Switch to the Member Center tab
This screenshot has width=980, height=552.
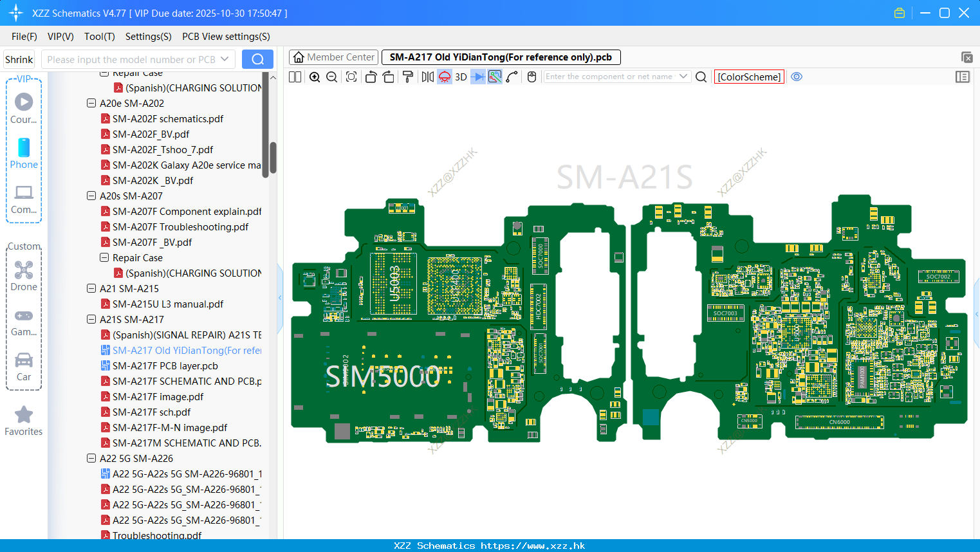click(x=333, y=57)
